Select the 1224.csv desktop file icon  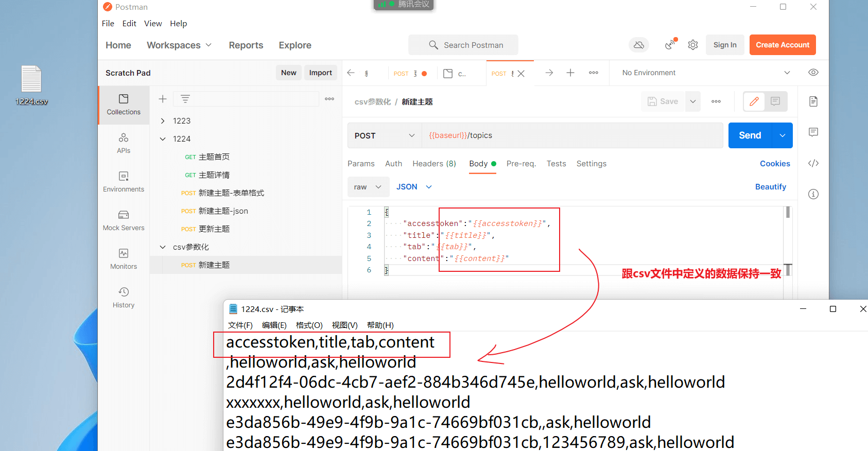click(x=31, y=85)
